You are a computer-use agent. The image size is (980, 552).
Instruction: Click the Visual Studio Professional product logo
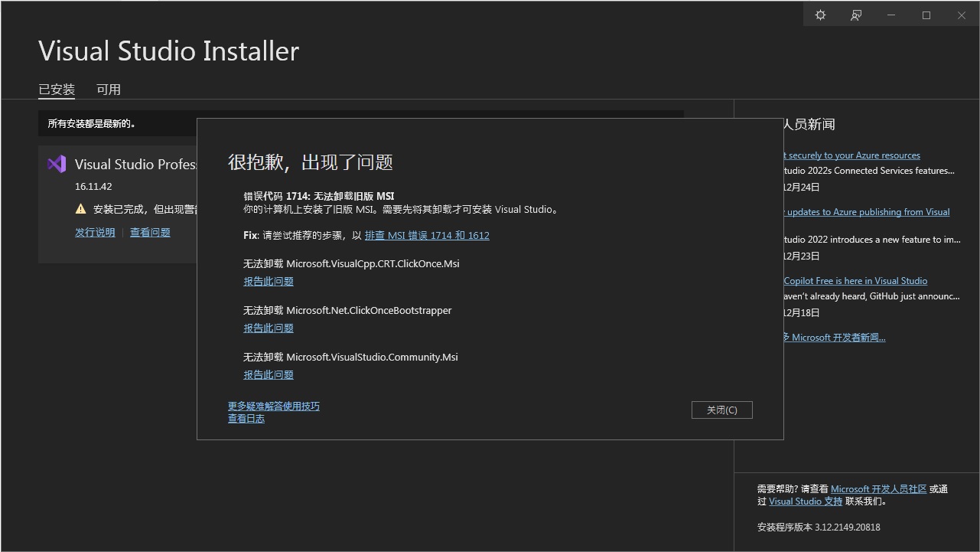pyautogui.click(x=56, y=163)
